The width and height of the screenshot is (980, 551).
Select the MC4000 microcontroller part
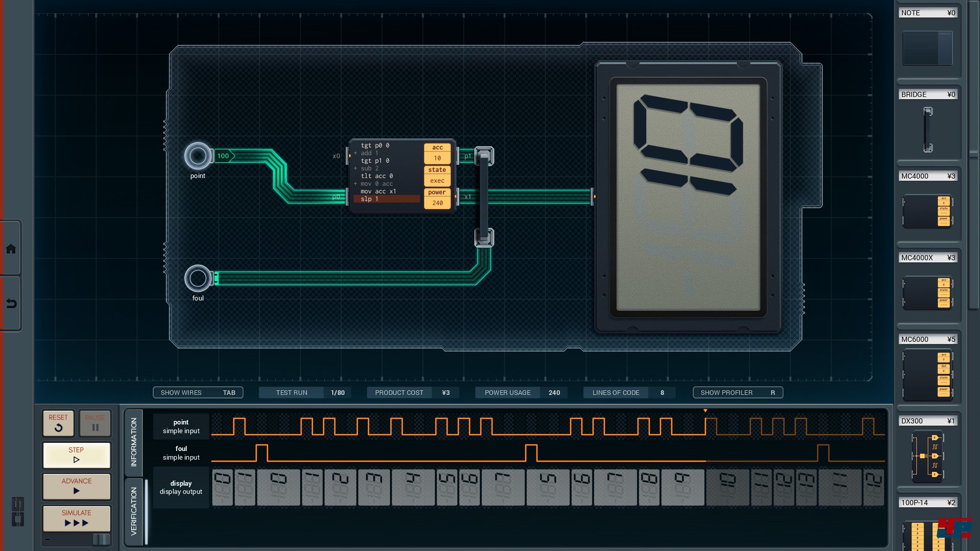pos(927,211)
